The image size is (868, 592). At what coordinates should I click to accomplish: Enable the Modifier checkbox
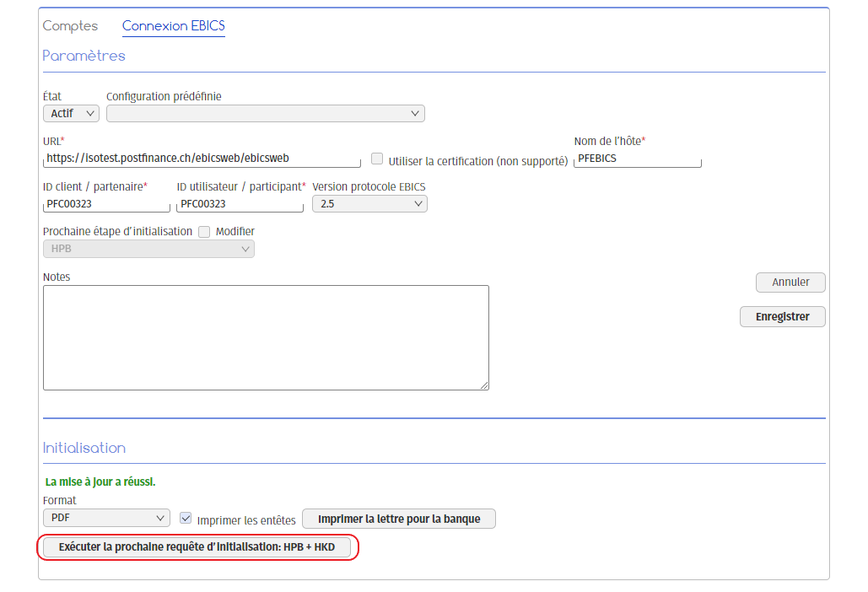point(204,232)
